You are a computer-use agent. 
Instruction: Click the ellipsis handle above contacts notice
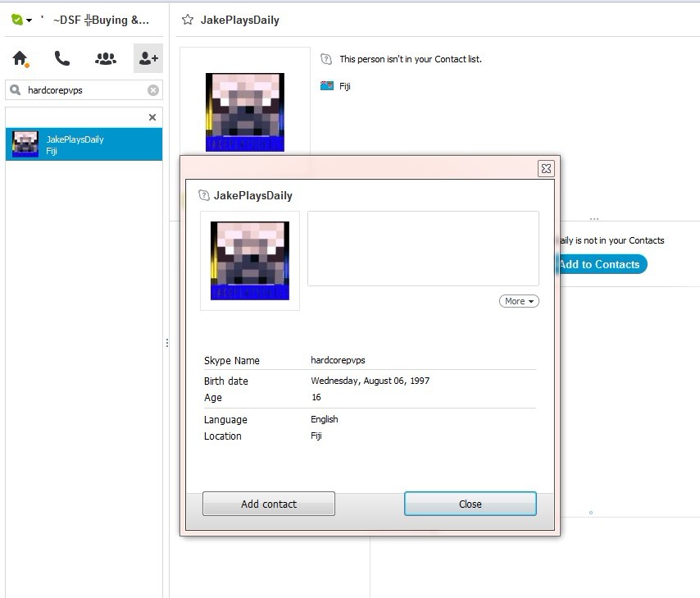click(593, 219)
